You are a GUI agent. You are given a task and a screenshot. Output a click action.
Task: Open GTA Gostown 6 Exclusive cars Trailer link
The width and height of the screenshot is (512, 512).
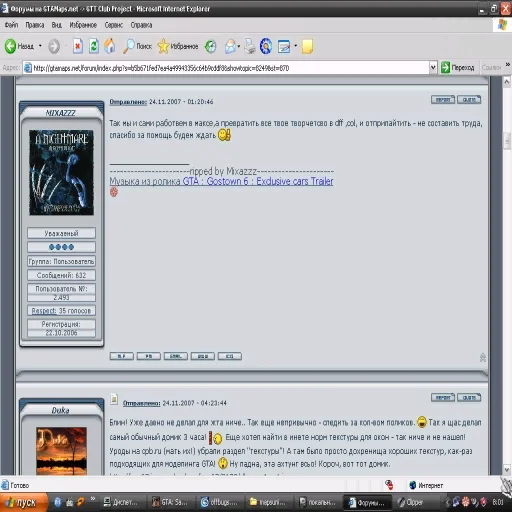[x=258, y=181]
